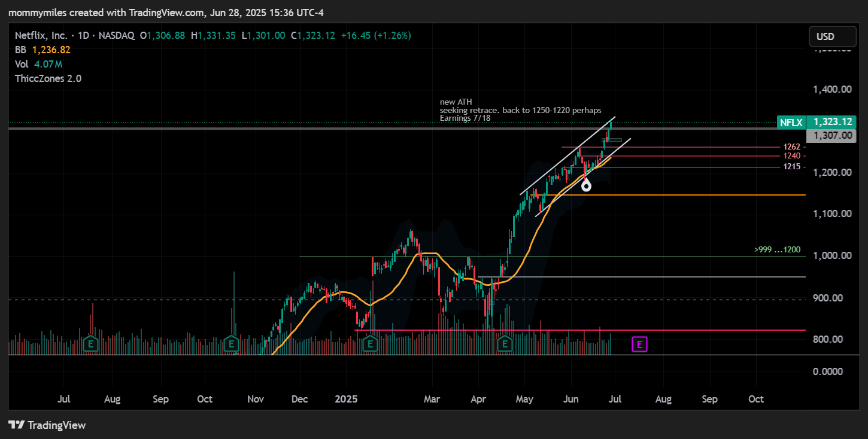Select the ThiccZones 2.0 indicator legend
The height and width of the screenshot is (439, 868).
click(48, 78)
